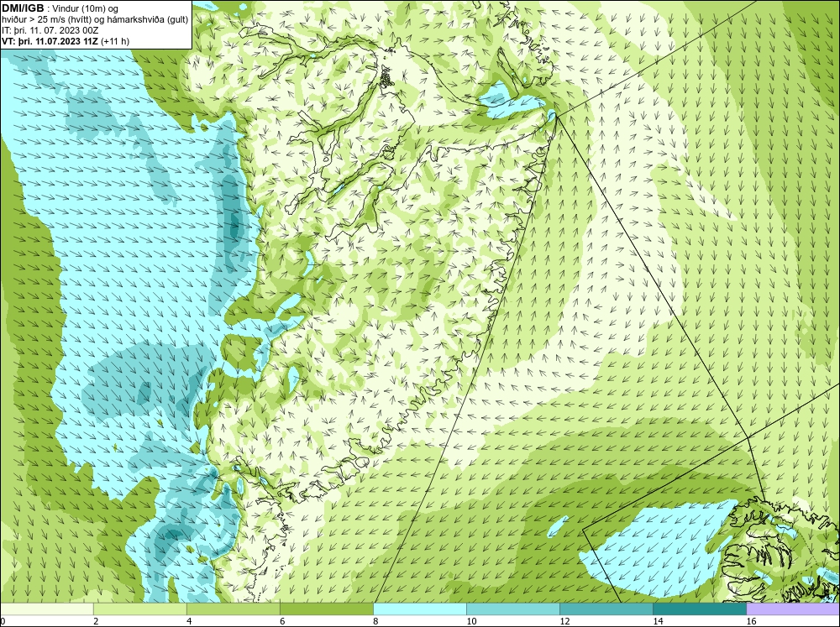
Task: Click the 4–6 m/s green color segment
Action: click(234, 609)
